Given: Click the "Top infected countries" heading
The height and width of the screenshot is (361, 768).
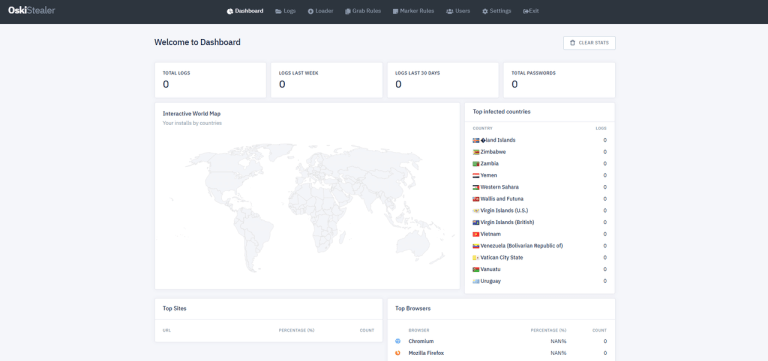Looking at the screenshot, I should pos(502,112).
